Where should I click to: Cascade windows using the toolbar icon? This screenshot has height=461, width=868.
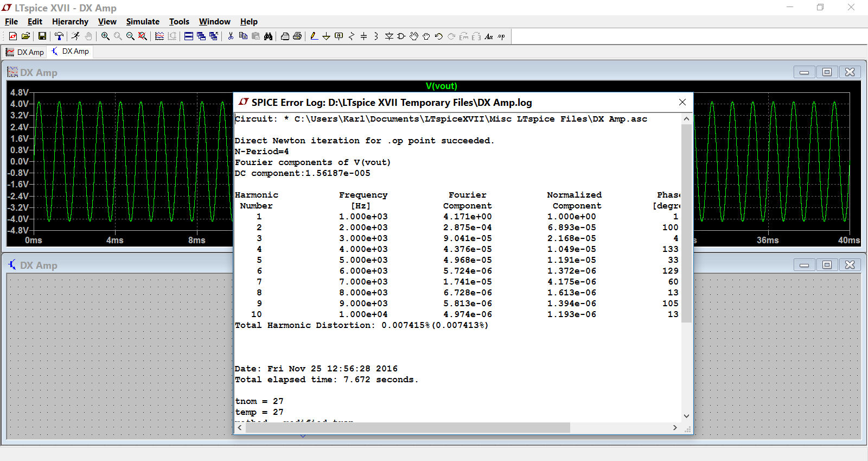pyautogui.click(x=201, y=36)
